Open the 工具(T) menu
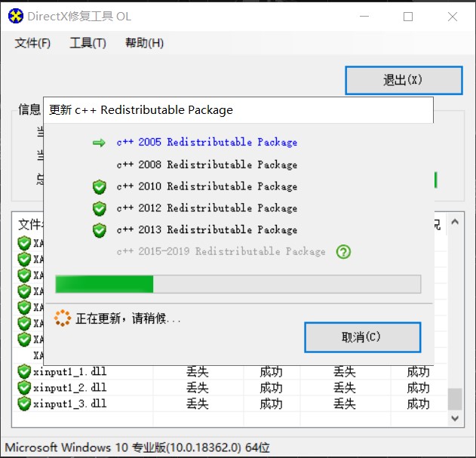This screenshot has width=476, height=458. [x=88, y=43]
